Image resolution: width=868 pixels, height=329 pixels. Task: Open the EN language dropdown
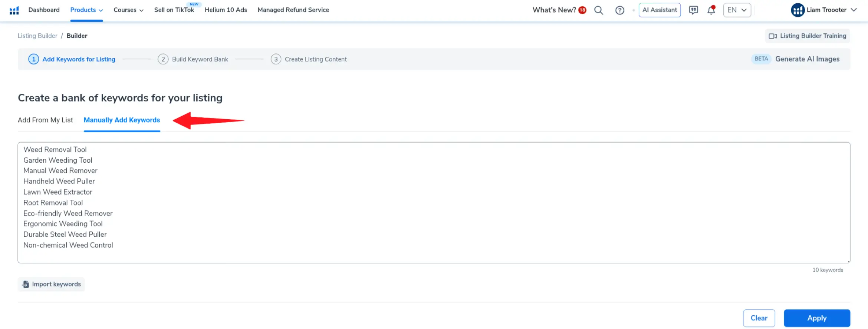pos(737,10)
